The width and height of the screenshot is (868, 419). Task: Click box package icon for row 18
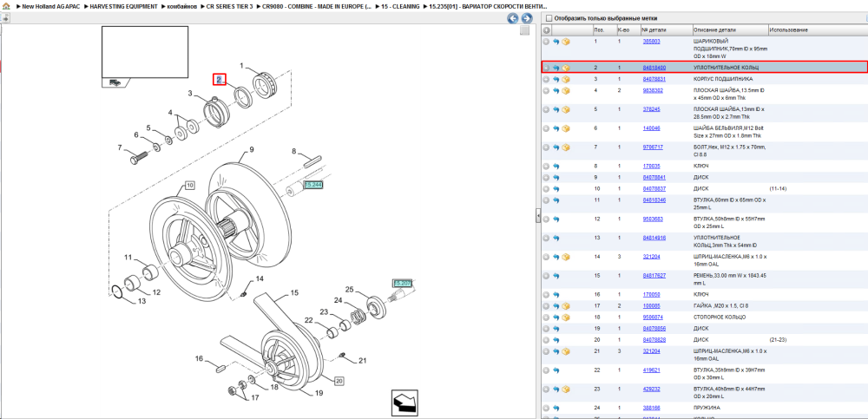pos(566,318)
